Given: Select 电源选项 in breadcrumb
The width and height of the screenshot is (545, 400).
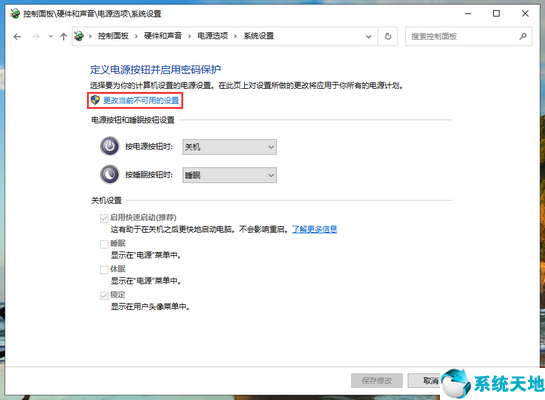Looking at the screenshot, I should point(212,36).
